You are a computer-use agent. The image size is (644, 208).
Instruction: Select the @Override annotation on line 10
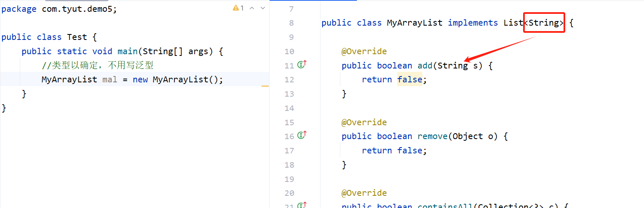coord(364,51)
